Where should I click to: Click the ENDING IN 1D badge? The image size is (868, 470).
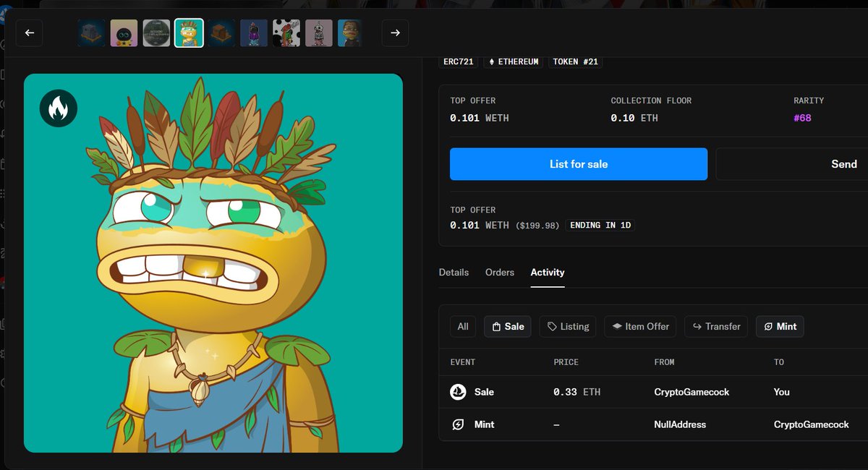600,226
